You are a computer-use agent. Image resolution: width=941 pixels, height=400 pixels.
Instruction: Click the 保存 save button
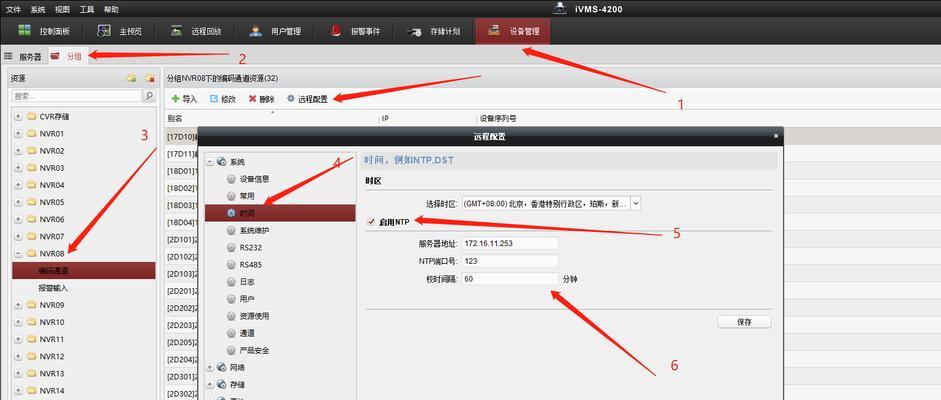[x=744, y=322]
